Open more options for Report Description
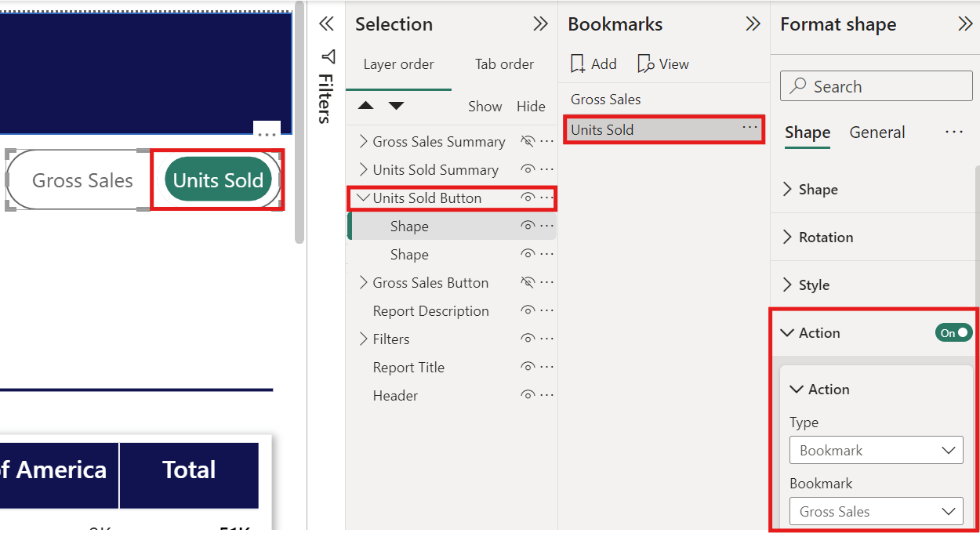The width and height of the screenshot is (980, 533). 547,311
